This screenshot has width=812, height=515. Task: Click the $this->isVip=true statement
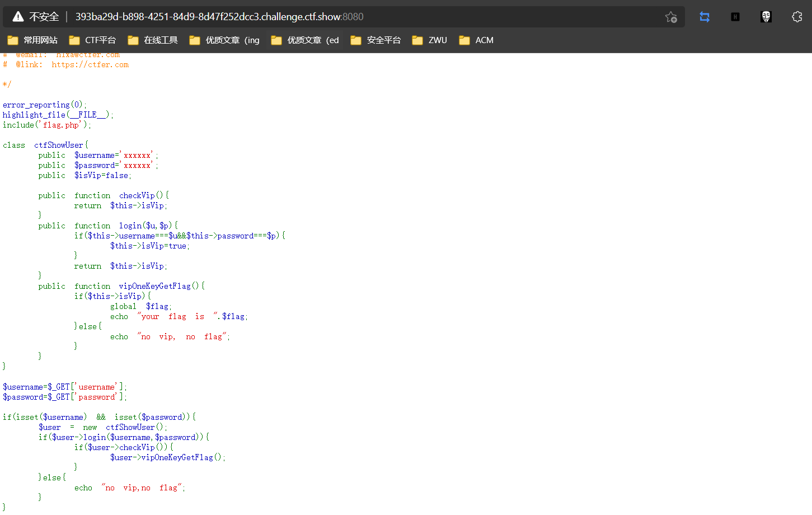(x=150, y=246)
